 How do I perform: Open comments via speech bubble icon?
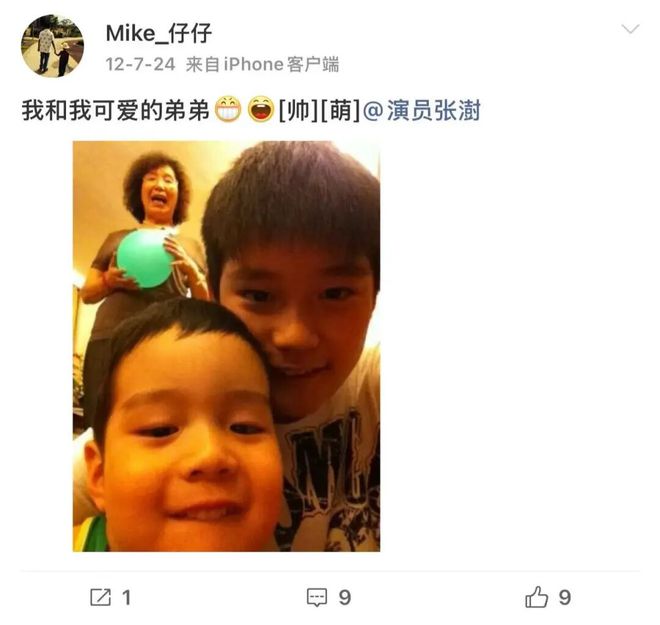(x=317, y=597)
